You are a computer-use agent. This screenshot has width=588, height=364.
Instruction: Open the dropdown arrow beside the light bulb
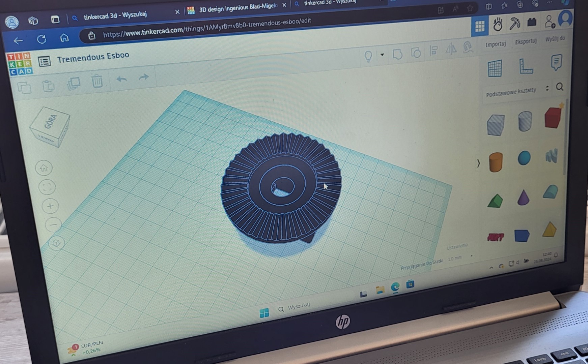(x=382, y=54)
